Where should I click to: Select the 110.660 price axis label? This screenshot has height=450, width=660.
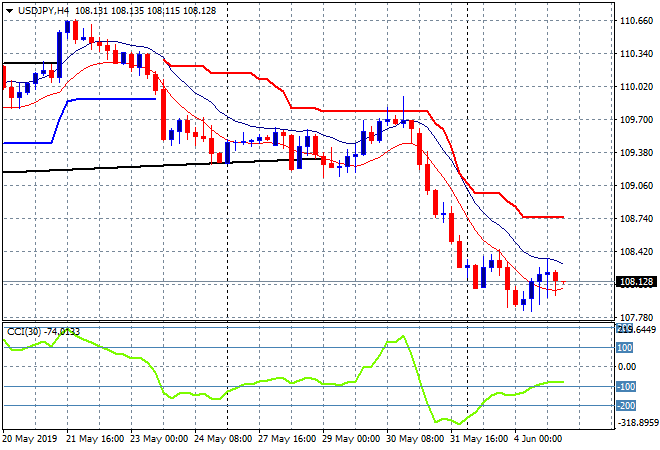(636, 21)
